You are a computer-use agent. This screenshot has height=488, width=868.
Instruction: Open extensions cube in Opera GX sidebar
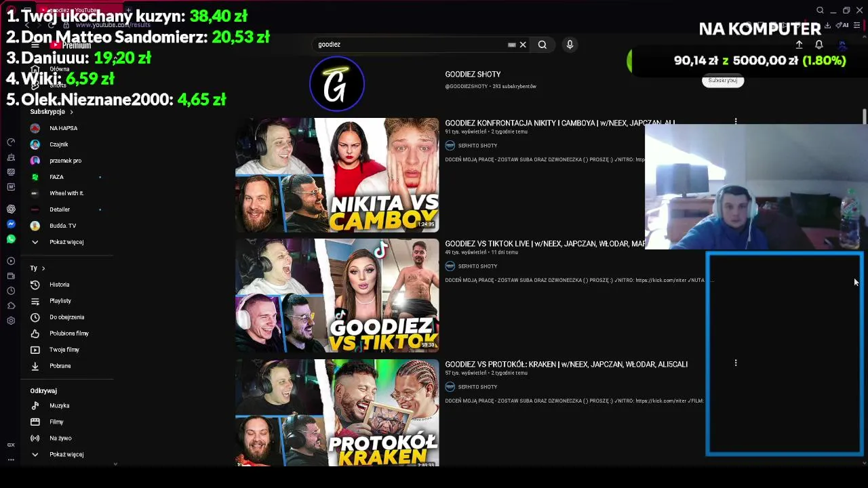tap(11, 306)
